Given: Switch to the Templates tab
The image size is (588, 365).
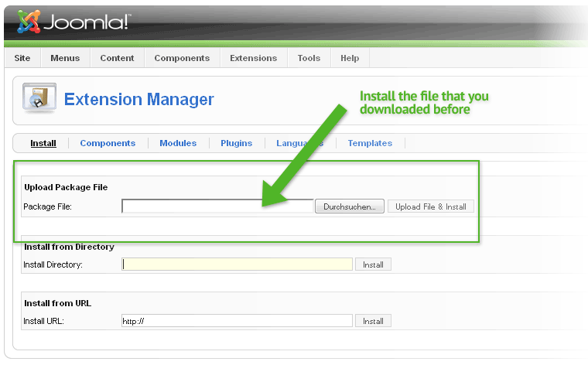Looking at the screenshot, I should tap(370, 143).
